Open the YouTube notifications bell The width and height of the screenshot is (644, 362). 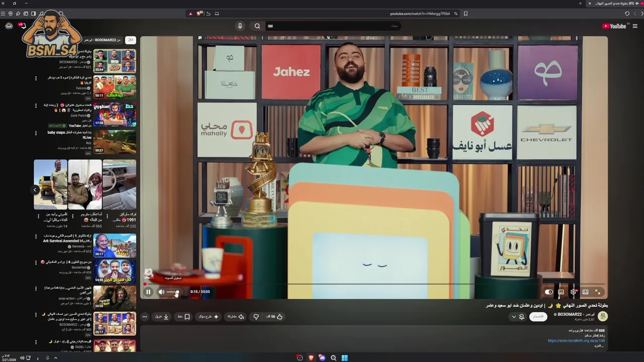pyautogui.click(x=22, y=26)
